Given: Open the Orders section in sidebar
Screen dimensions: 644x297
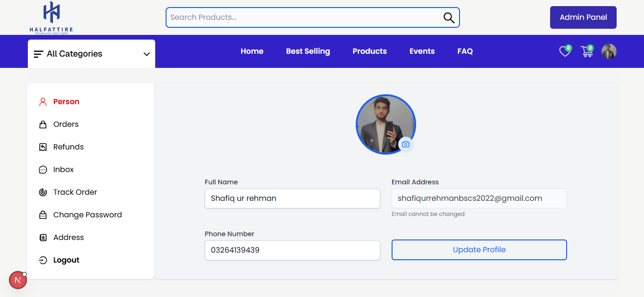Looking at the screenshot, I should pos(66,124).
